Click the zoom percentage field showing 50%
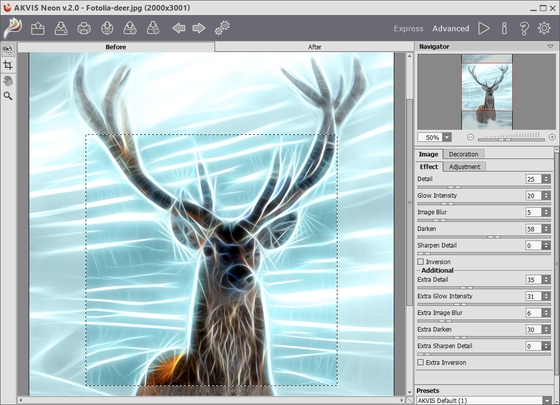This screenshot has width=560, height=405. [x=430, y=137]
